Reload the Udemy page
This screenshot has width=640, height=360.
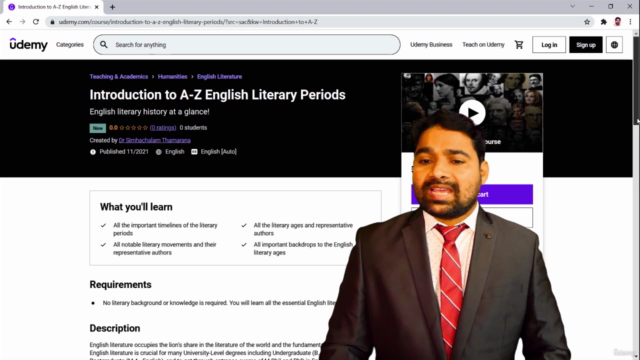point(36,22)
